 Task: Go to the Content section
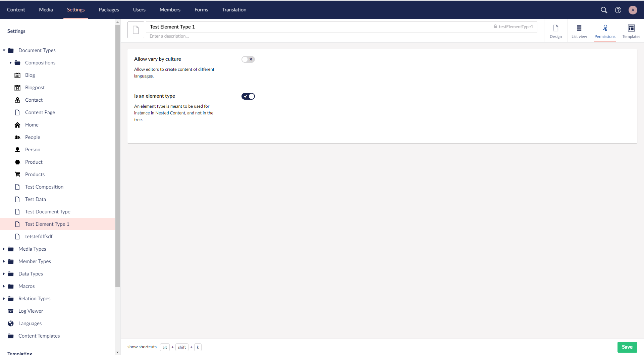tap(16, 10)
